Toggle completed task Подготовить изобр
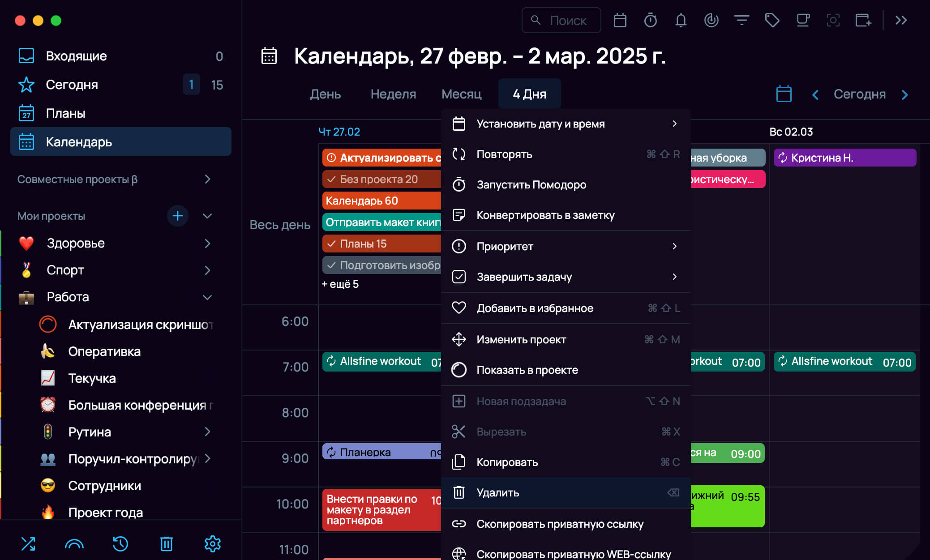This screenshot has height=560, width=930. [x=331, y=265]
